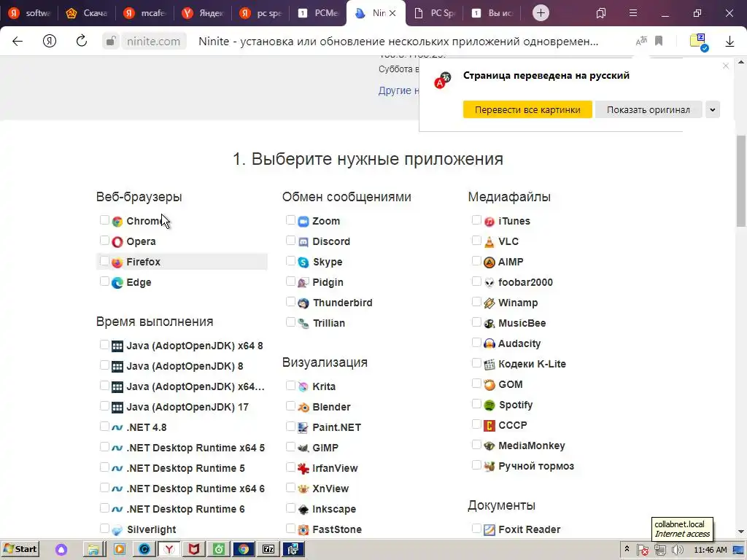This screenshot has height=560, width=747.
Task: Close the translation popup
Action: pyautogui.click(x=726, y=66)
